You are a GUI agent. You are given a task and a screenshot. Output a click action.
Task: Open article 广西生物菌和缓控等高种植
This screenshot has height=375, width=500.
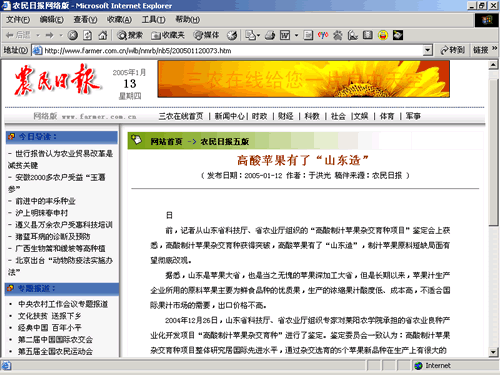[x=60, y=249]
